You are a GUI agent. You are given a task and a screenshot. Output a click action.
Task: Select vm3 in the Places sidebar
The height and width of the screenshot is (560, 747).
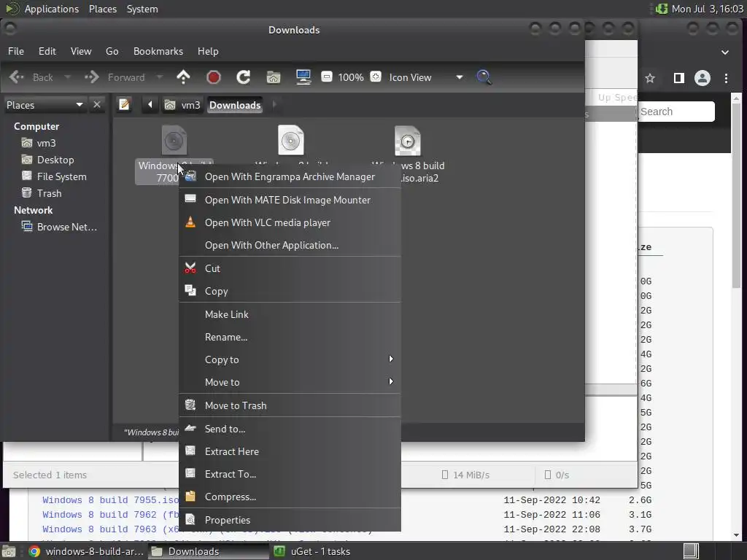point(39,143)
